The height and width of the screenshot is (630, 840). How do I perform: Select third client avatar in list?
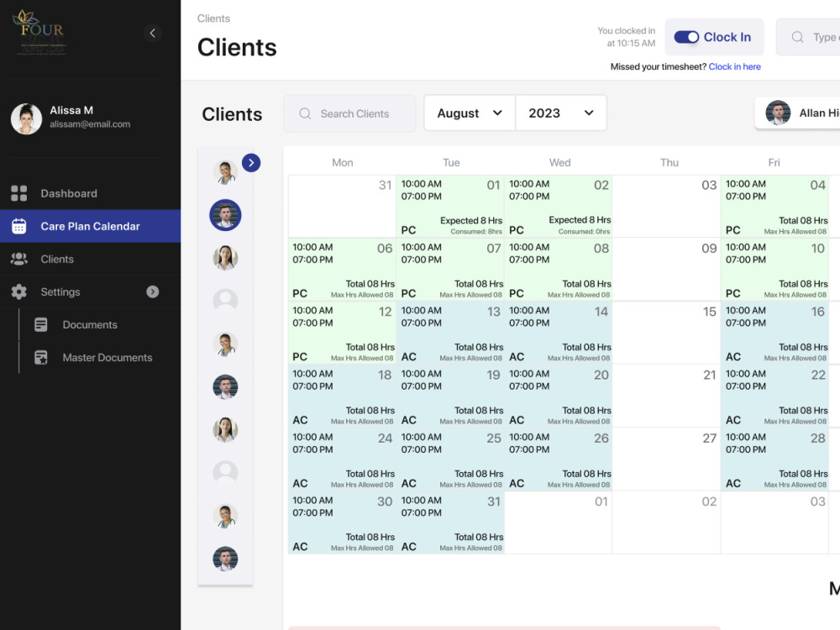[225, 258]
